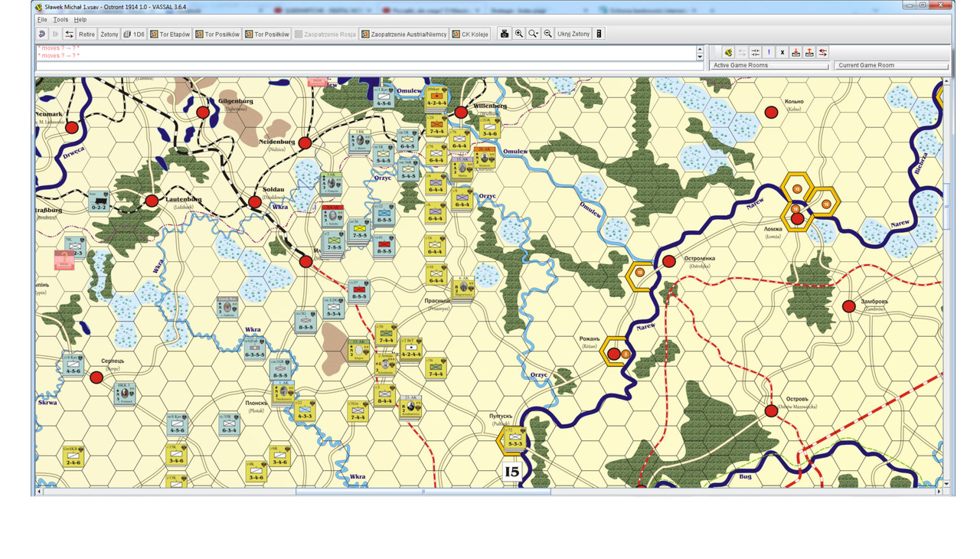
Task: Open the Help menu
Action: (80, 20)
